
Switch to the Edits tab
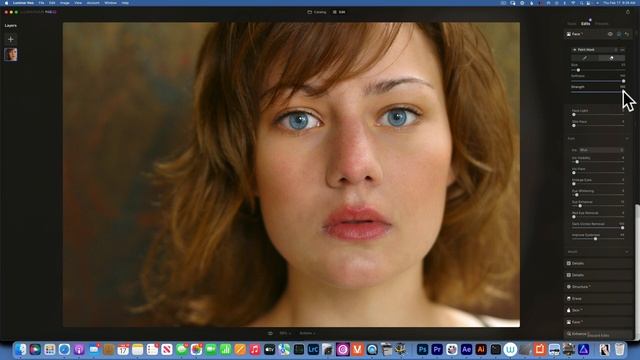click(586, 24)
